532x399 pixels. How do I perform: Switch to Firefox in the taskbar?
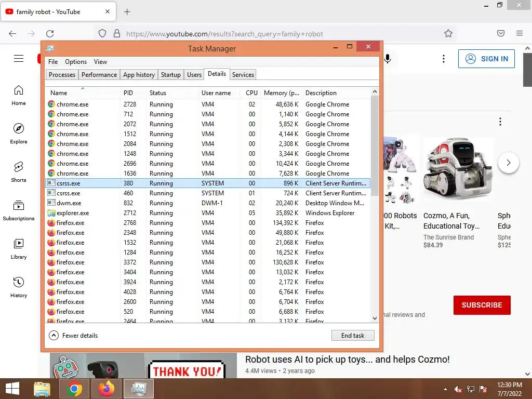[x=106, y=389]
